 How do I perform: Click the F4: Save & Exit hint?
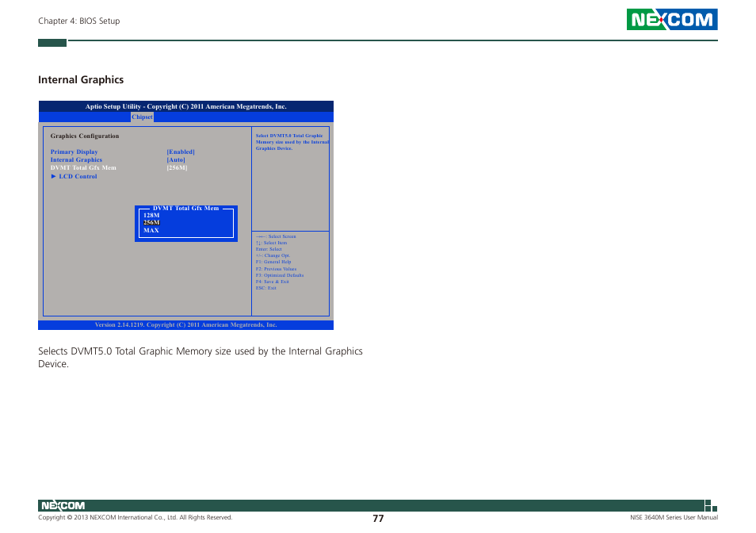pos(273,282)
